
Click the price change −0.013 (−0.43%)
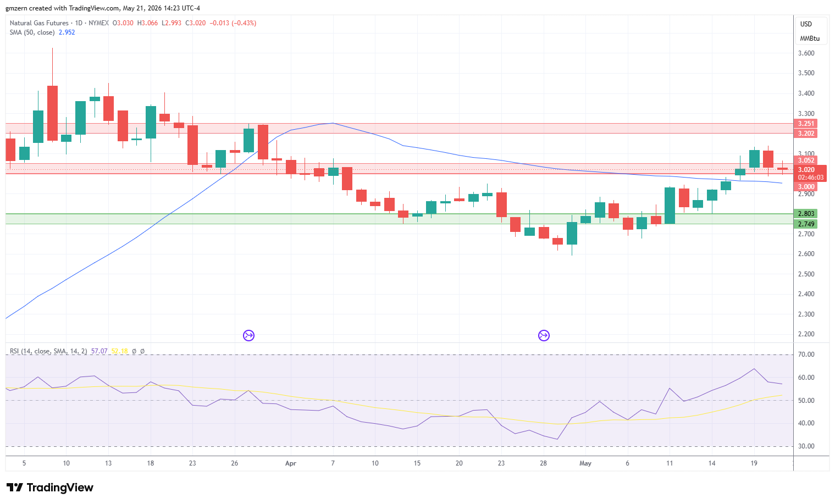point(233,23)
